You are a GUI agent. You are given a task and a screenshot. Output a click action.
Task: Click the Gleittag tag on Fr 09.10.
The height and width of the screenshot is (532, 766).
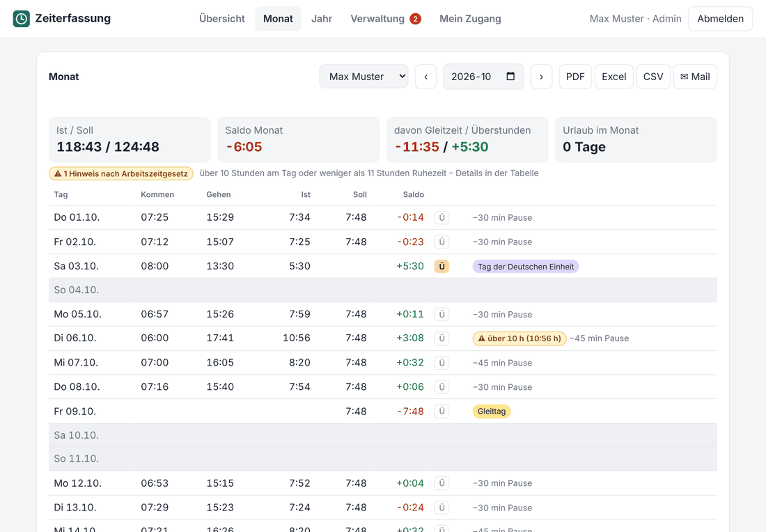tap(492, 412)
